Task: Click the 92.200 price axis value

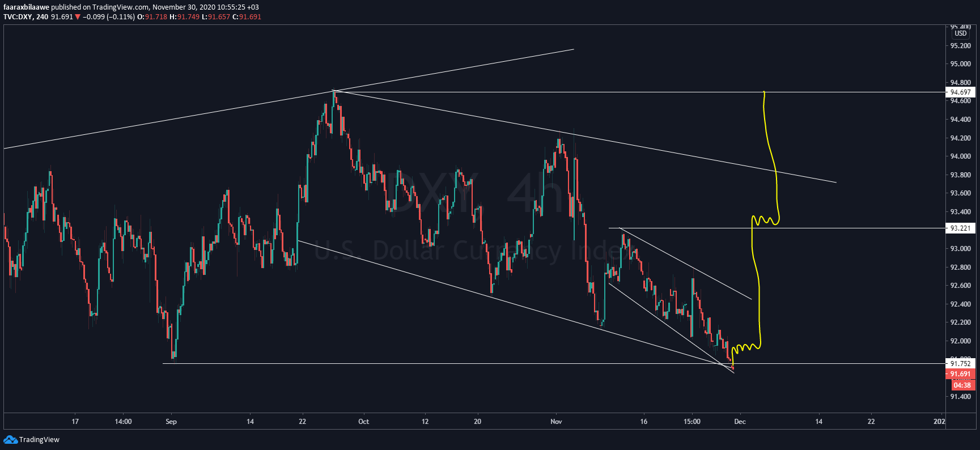Action: click(x=960, y=322)
